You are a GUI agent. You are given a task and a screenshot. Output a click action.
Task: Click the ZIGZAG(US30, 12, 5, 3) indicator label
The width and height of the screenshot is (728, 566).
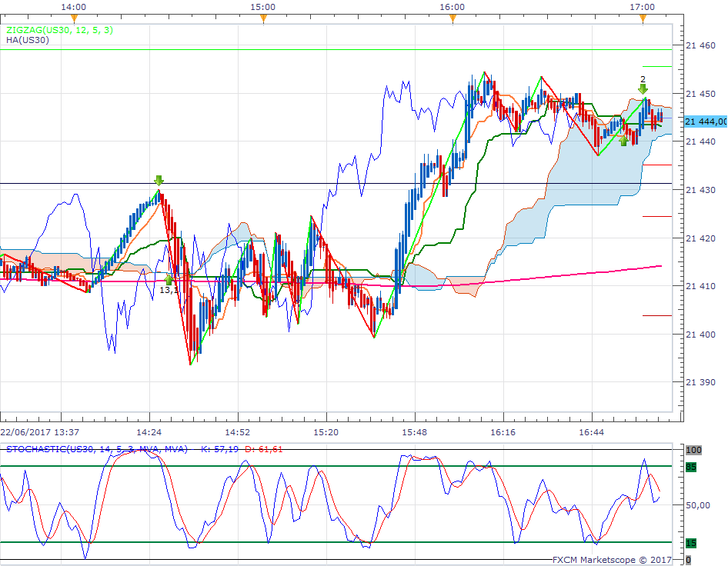point(59,30)
